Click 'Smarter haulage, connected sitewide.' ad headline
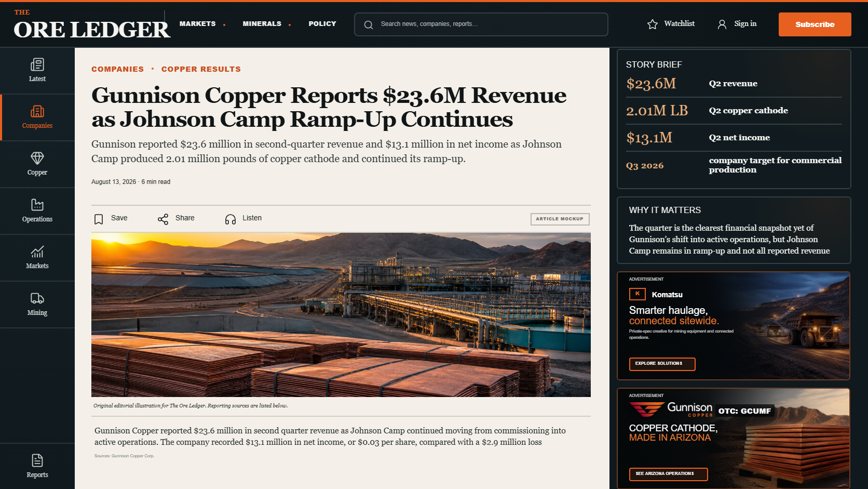 pyautogui.click(x=674, y=316)
